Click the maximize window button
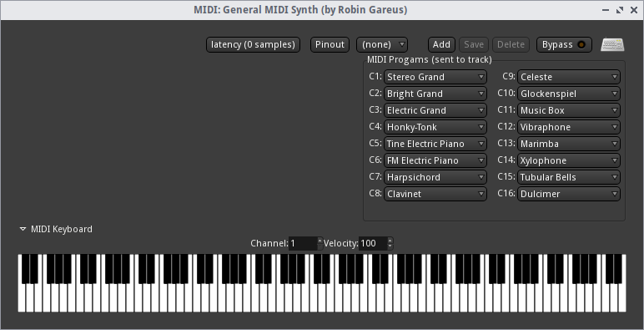The image size is (644, 330). pos(620,10)
